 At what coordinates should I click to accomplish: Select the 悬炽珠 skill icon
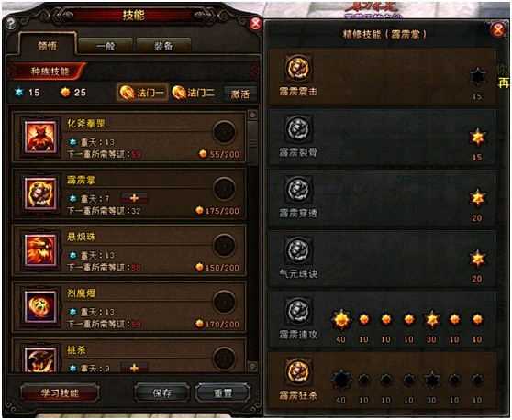click(x=40, y=250)
